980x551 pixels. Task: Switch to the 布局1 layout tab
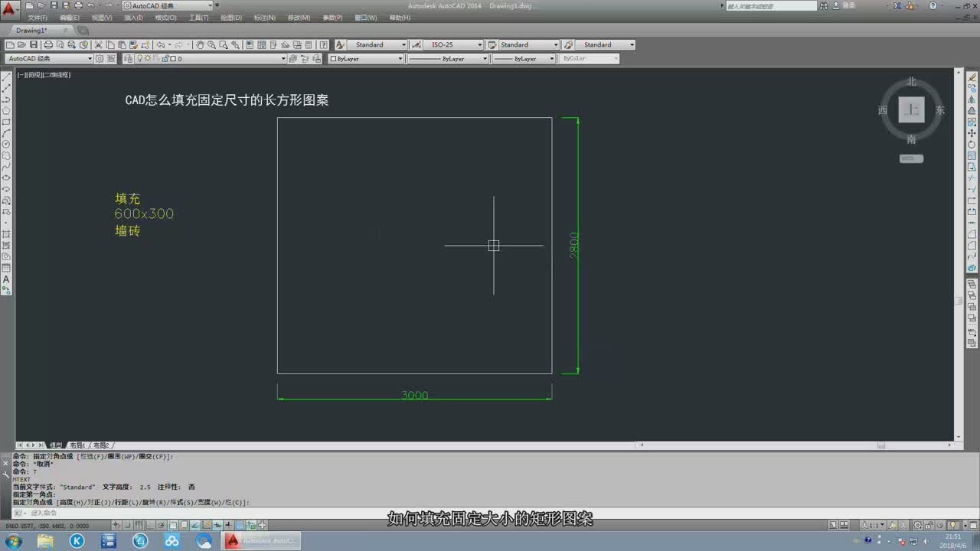pos(77,445)
